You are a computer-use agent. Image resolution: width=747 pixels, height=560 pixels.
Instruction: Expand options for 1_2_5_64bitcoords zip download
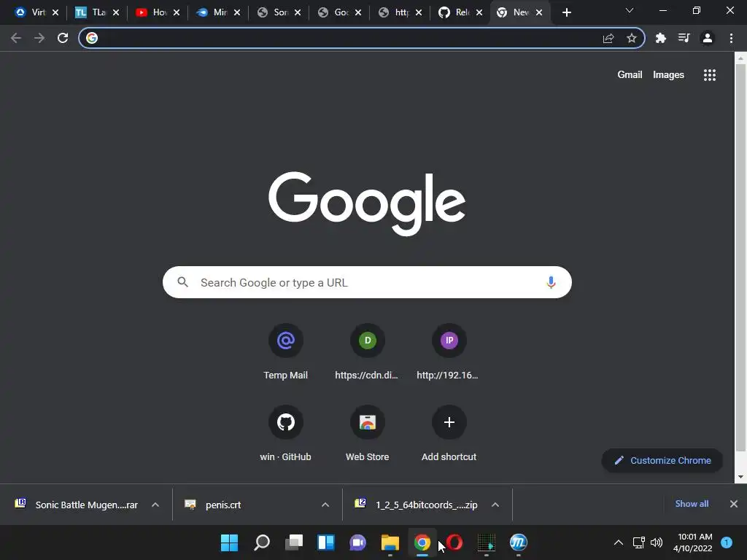495,505
